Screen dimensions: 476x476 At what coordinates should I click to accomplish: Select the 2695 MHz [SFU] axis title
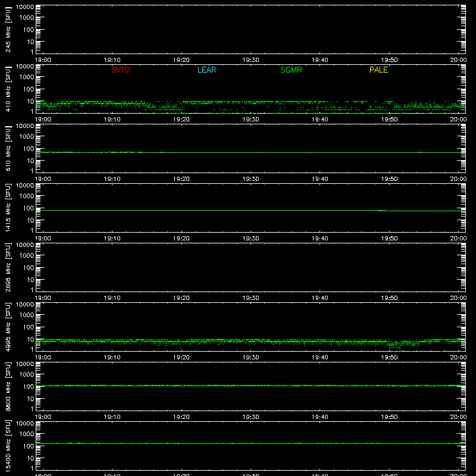pos(8,268)
